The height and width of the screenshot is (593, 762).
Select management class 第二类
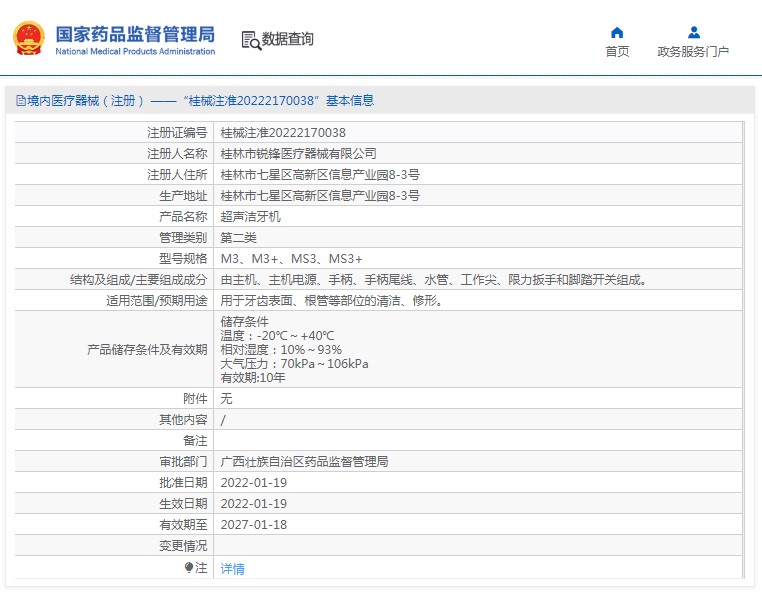(238, 238)
